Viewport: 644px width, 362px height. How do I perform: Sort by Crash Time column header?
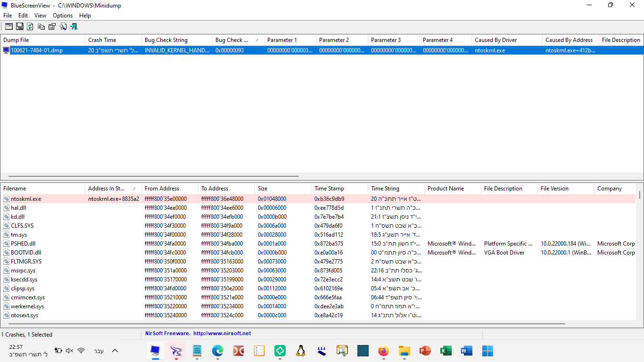113,40
